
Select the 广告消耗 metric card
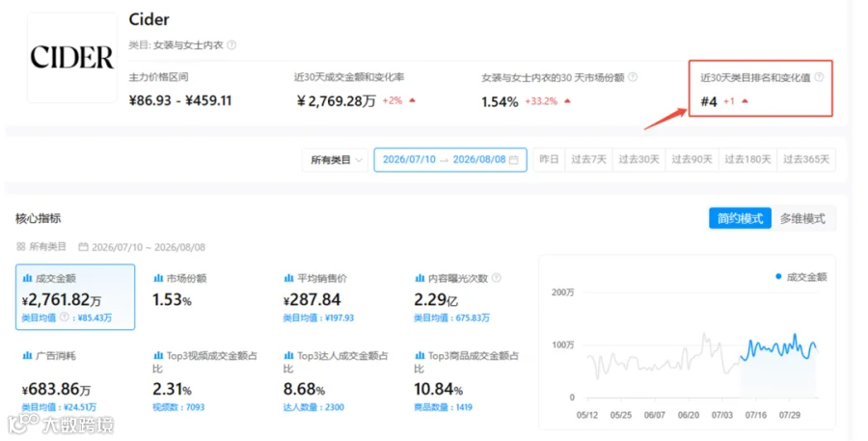tap(75, 381)
